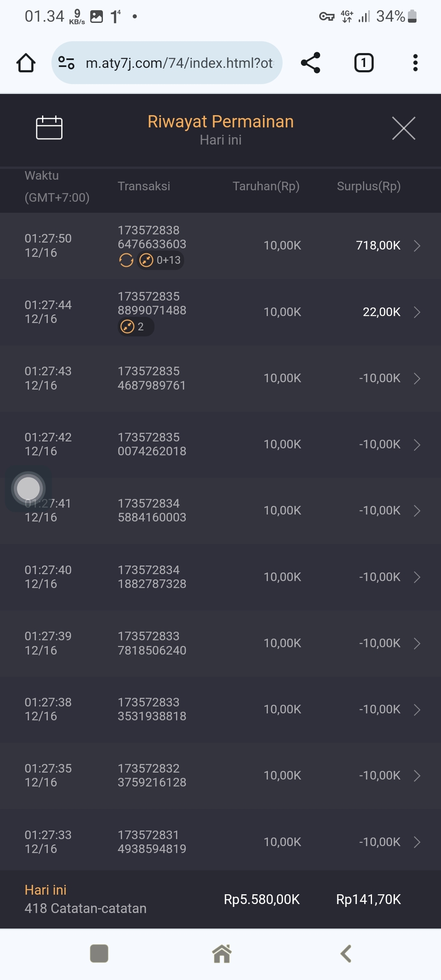The height and width of the screenshot is (980, 441).
Task: Tap the badge showing 2 on second record
Action: (136, 327)
